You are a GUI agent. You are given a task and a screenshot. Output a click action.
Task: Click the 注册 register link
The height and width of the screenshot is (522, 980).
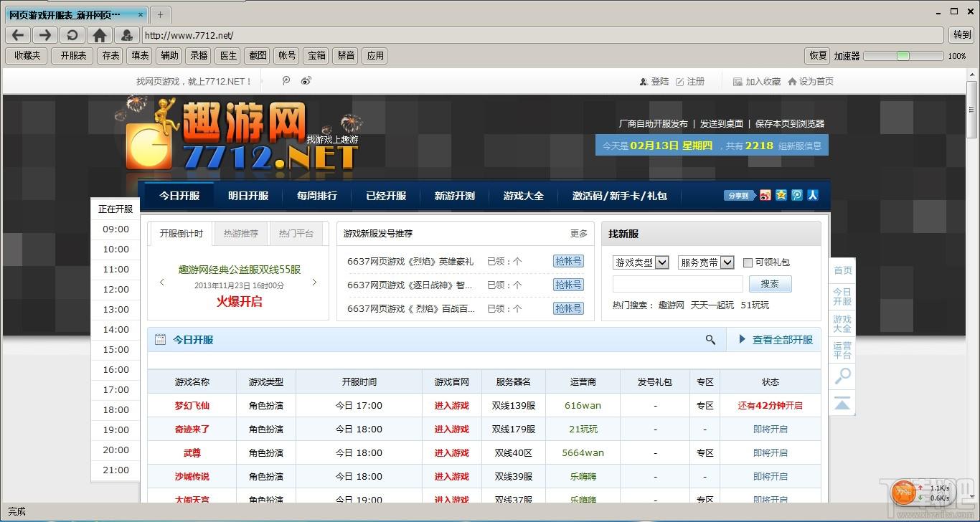[690, 82]
